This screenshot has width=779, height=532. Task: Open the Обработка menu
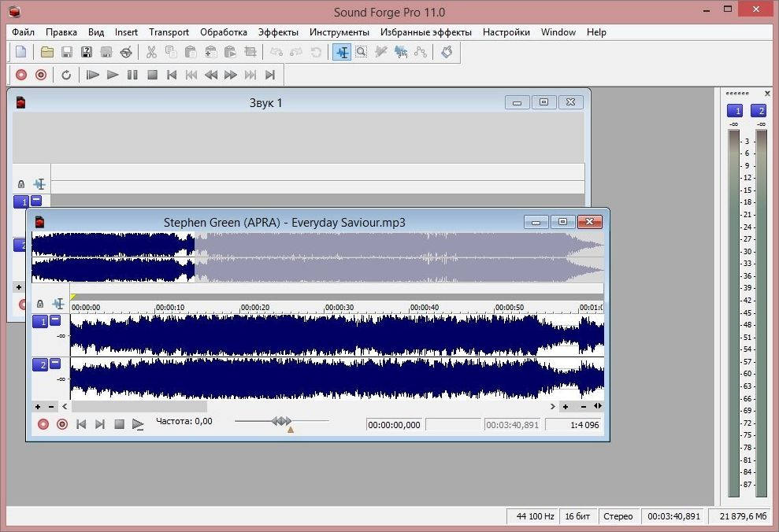point(224,32)
